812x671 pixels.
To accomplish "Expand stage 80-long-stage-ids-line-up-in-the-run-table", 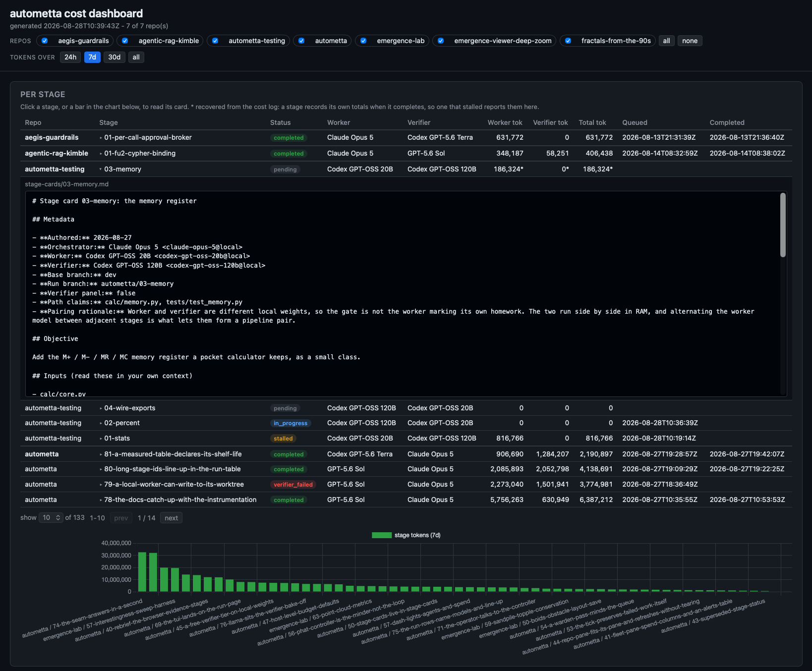I will pyautogui.click(x=172, y=469).
